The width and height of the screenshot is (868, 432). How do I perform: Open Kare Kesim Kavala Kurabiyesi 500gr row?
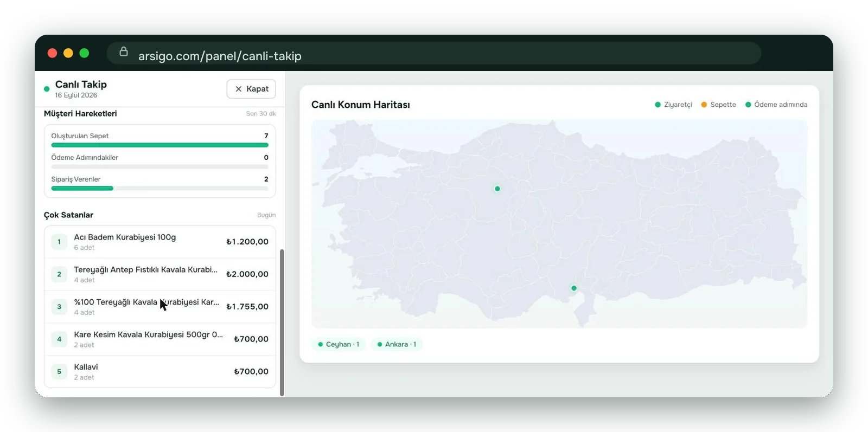pyautogui.click(x=160, y=339)
